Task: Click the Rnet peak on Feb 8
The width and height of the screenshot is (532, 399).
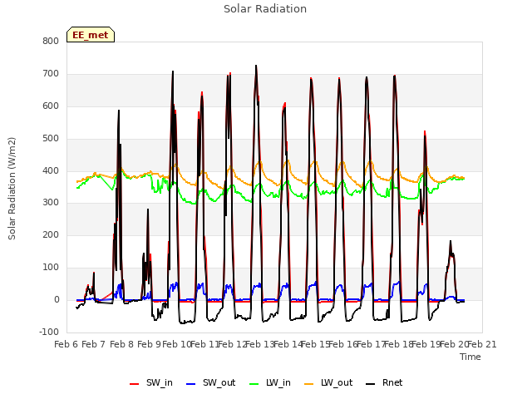Action: pos(119,111)
